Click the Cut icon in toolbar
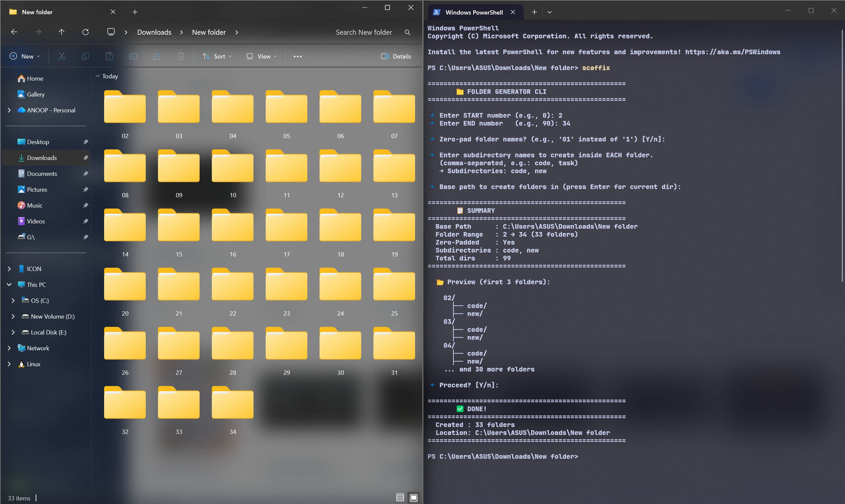The image size is (845, 504). point(61,57)
